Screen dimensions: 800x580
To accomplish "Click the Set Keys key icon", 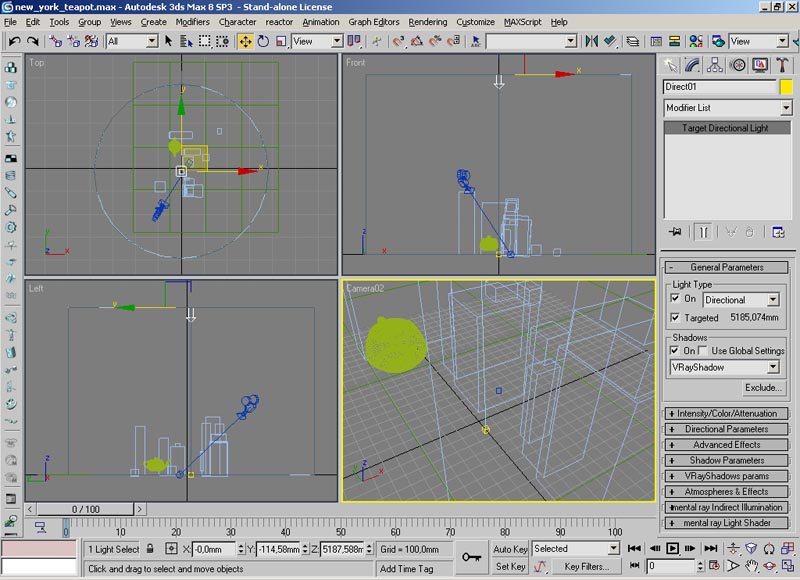I will 471,556.
